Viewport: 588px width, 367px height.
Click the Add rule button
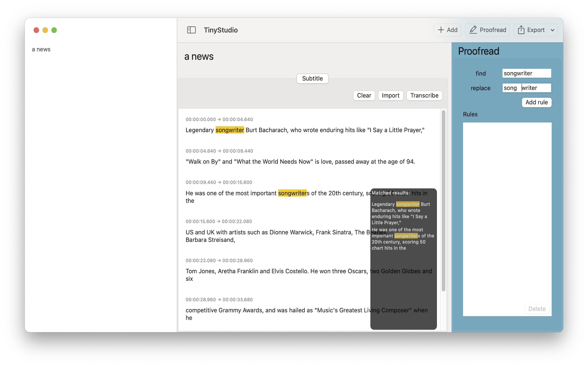(536, 102)
